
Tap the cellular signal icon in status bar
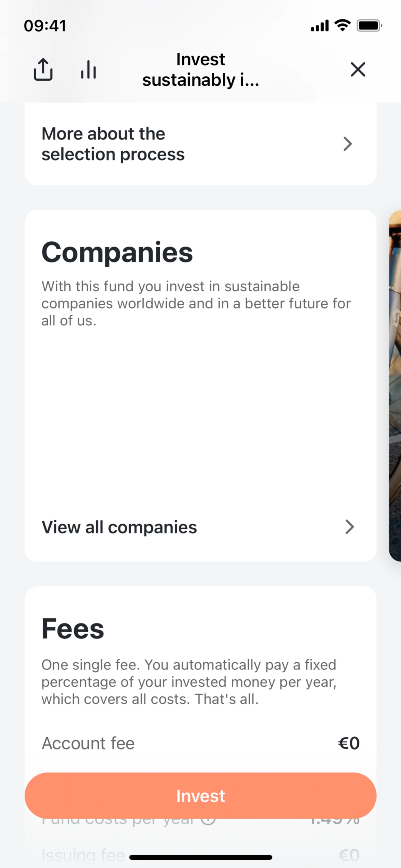(x=320, y=26)
